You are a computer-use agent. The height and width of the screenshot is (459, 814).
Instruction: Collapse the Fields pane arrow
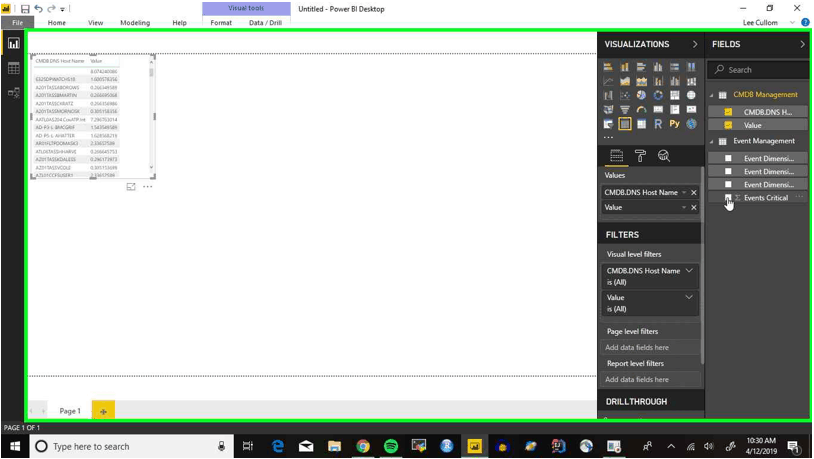click(802, 44)
